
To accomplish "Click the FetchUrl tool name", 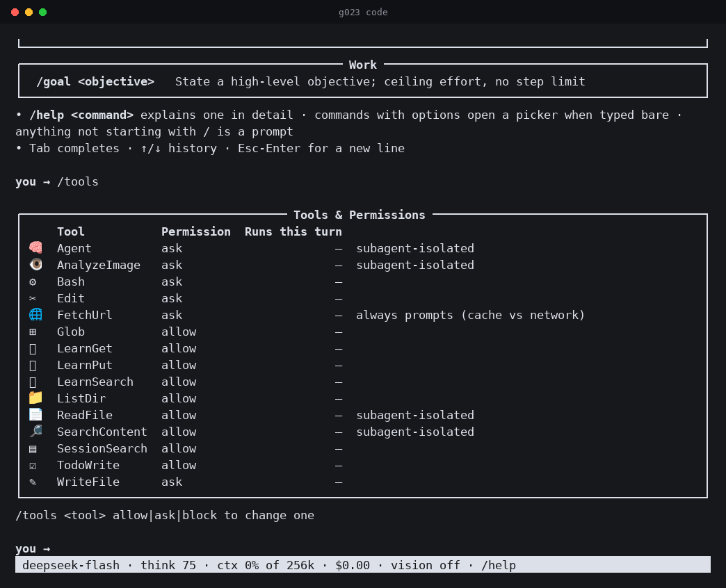I will pos(85,315).
